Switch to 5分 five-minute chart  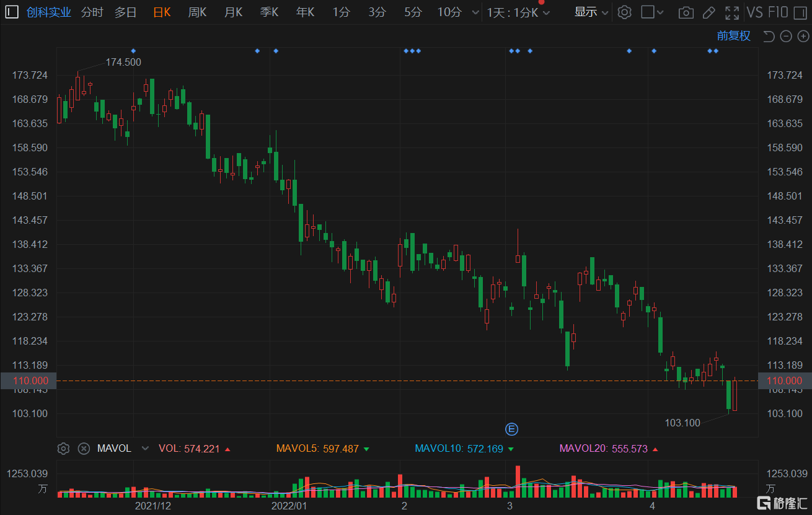413,12
